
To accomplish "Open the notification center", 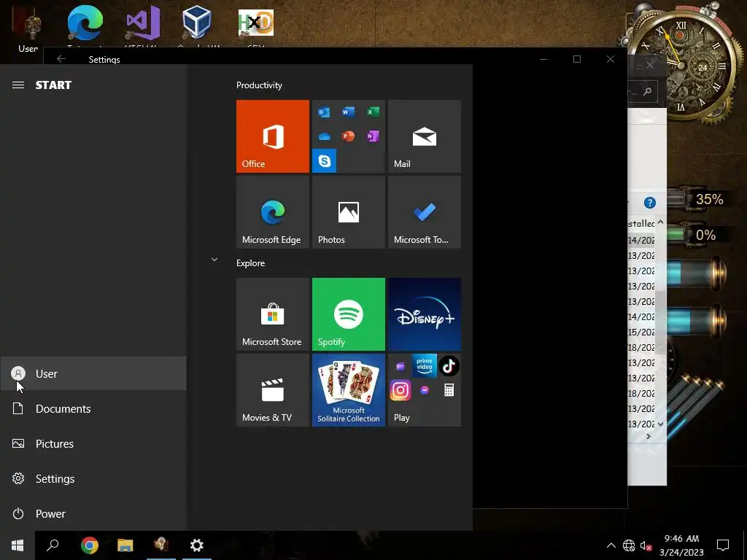I will (723, 545).
